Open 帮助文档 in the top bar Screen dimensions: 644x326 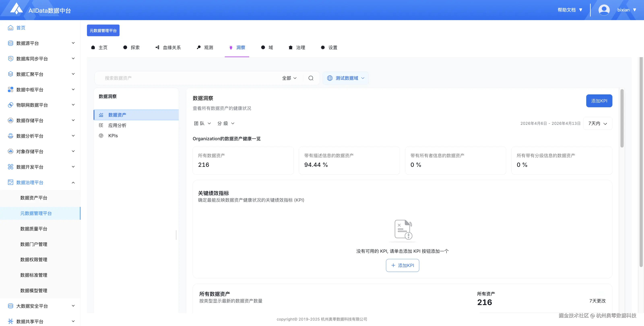pyautogui.click(x=567, y=10)
